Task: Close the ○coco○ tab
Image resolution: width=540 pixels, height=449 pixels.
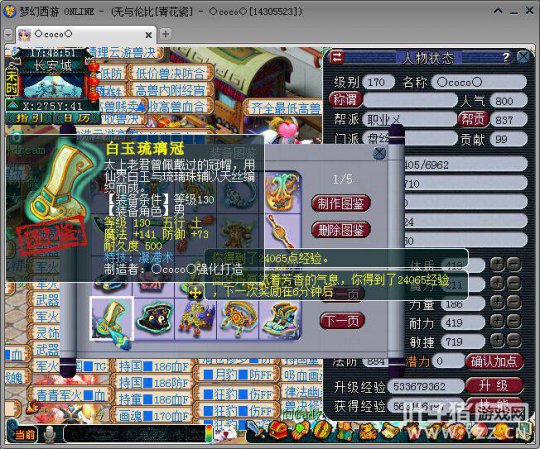Action: click(148, 35)
